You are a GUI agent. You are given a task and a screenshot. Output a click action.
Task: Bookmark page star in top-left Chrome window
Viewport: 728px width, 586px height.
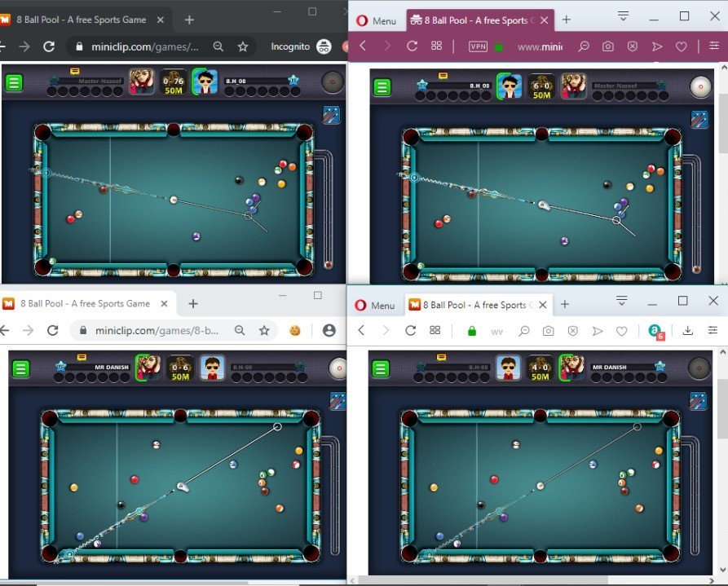(x=243, y=46)
